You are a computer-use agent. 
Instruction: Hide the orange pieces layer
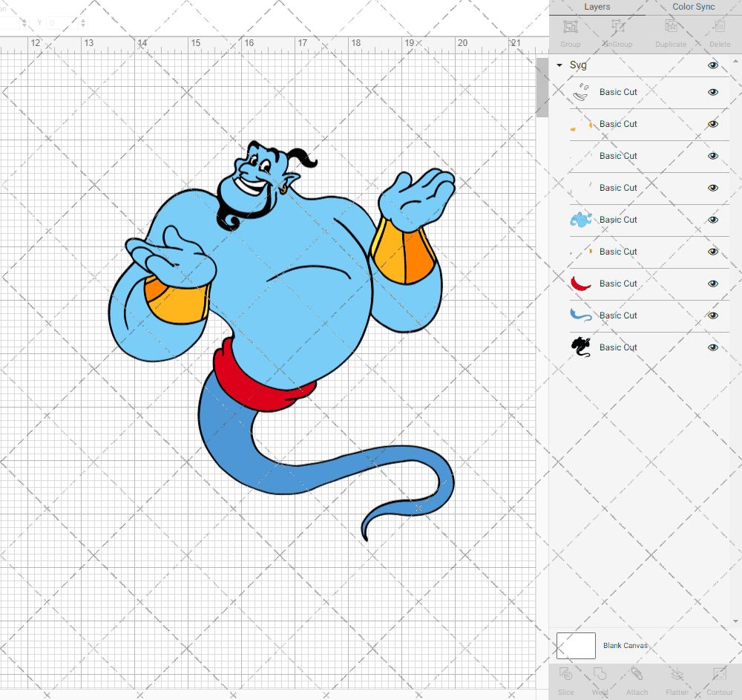713,252
